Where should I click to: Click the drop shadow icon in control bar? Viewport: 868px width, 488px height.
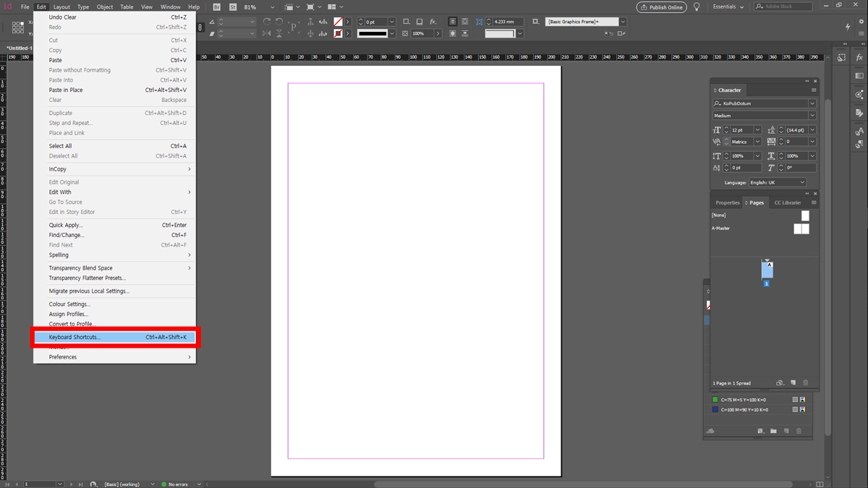tap(420, 22)
